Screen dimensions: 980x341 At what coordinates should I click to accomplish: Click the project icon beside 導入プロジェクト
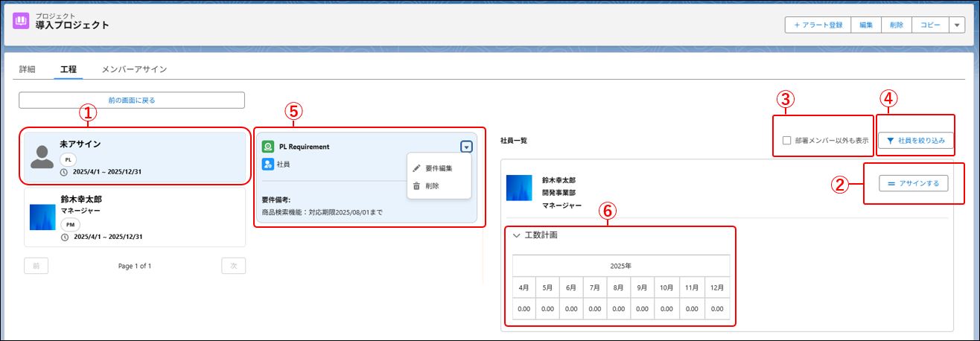click(22, 21)
